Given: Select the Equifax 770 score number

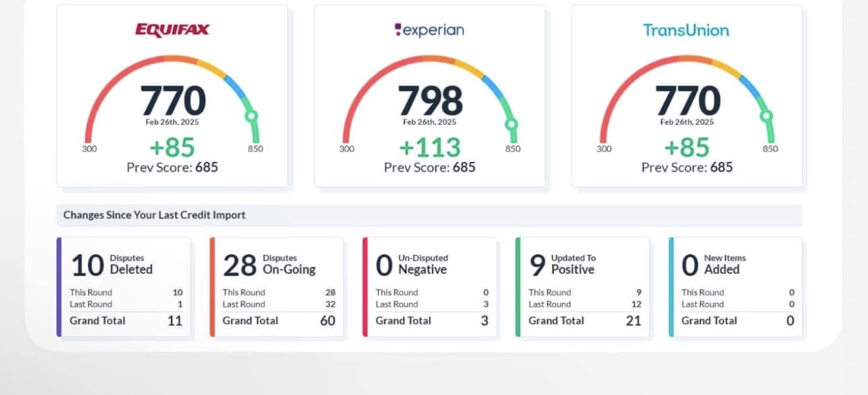Looking at the screenshot, I should point(172,101).
